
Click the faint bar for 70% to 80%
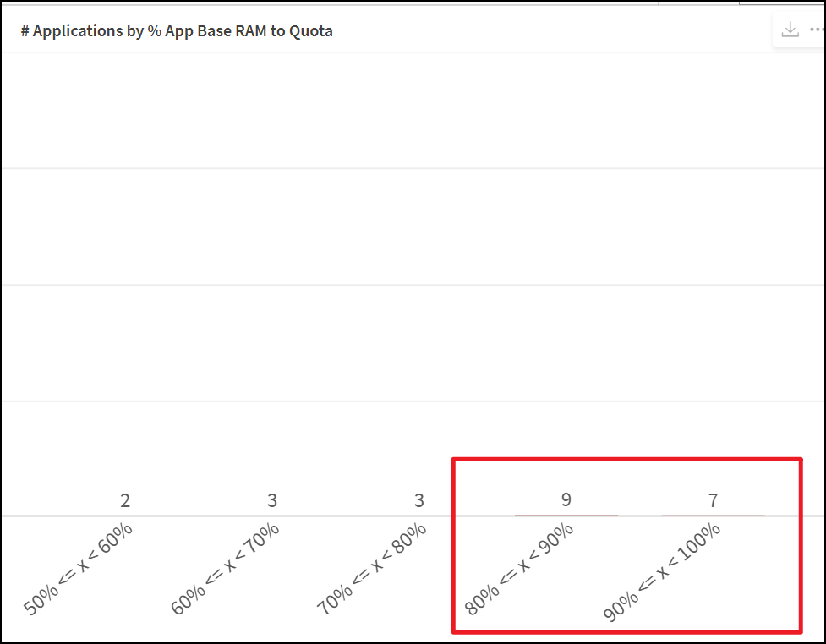419,516
